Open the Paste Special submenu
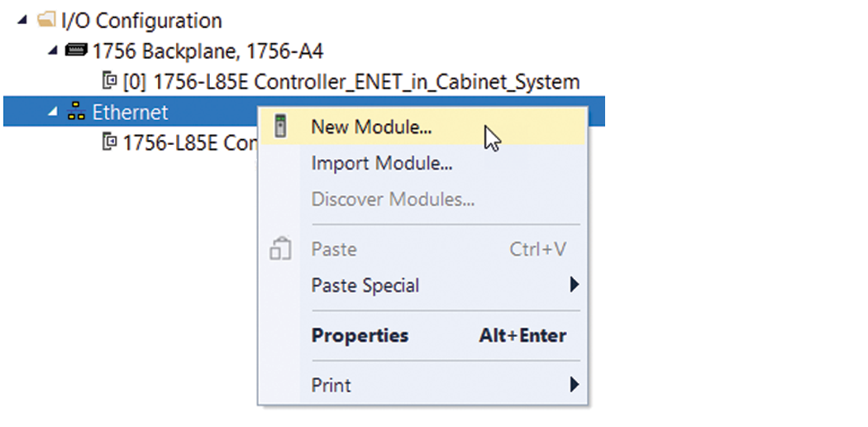The height and width of the screenshot is (427, 868). coord(423,285)
